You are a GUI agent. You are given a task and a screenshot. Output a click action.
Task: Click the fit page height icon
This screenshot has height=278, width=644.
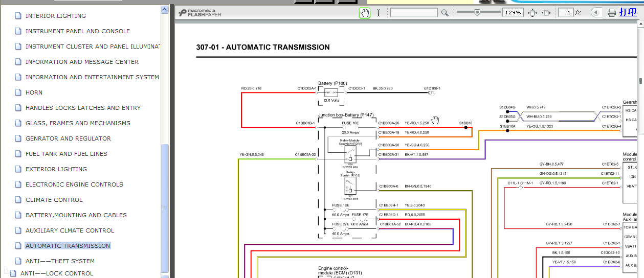[532, 13]
